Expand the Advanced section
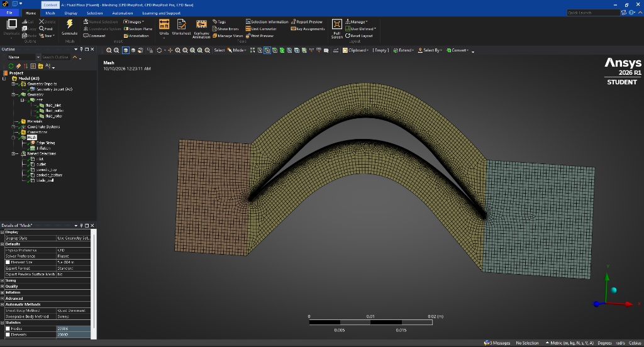644x347 pixels. [x=2, y=299]
